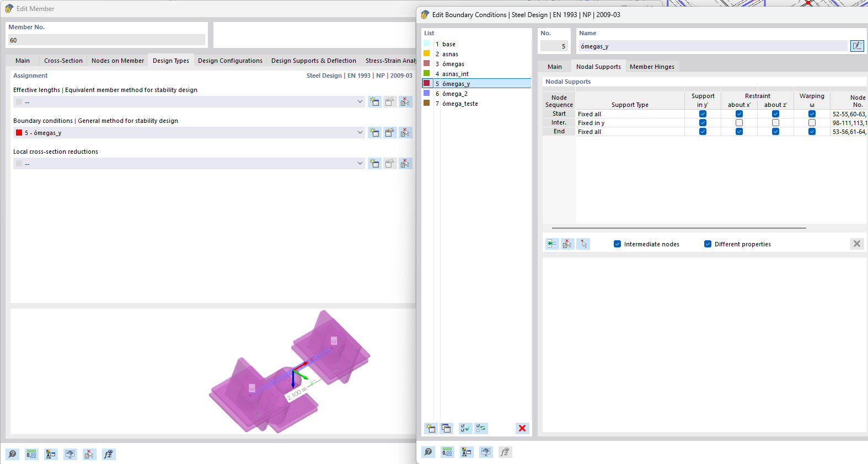This screenshot has height=464, width=868.
Task: Click the function fx icon in Edit Member
Action: (109, 454)
